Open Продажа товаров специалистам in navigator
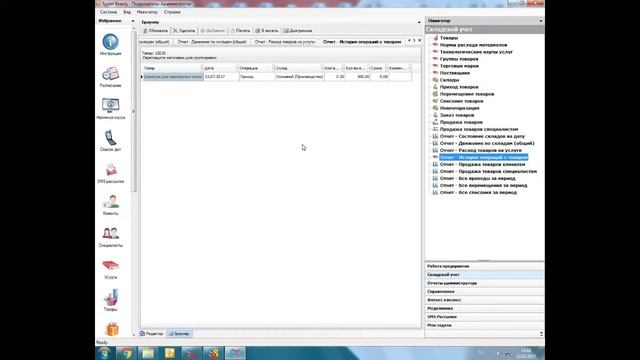This screenshot has width=640, height=360. pyautogui.click(x=479, y=129)
